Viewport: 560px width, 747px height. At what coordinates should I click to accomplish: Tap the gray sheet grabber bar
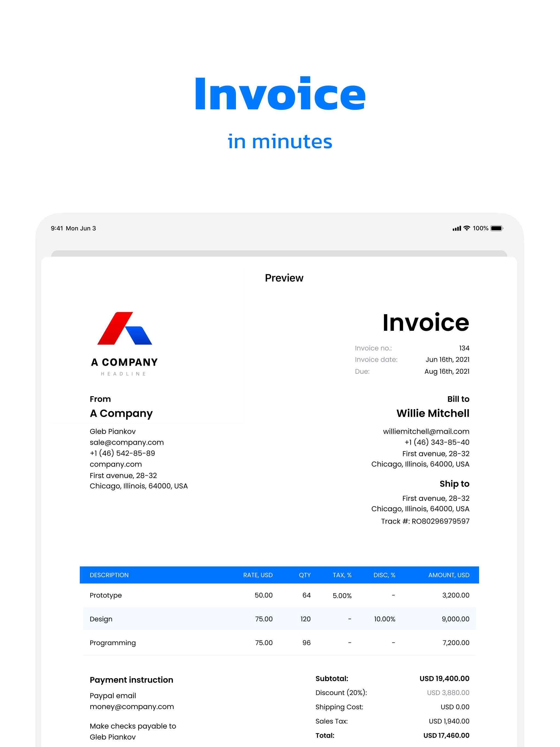(279, 253)
